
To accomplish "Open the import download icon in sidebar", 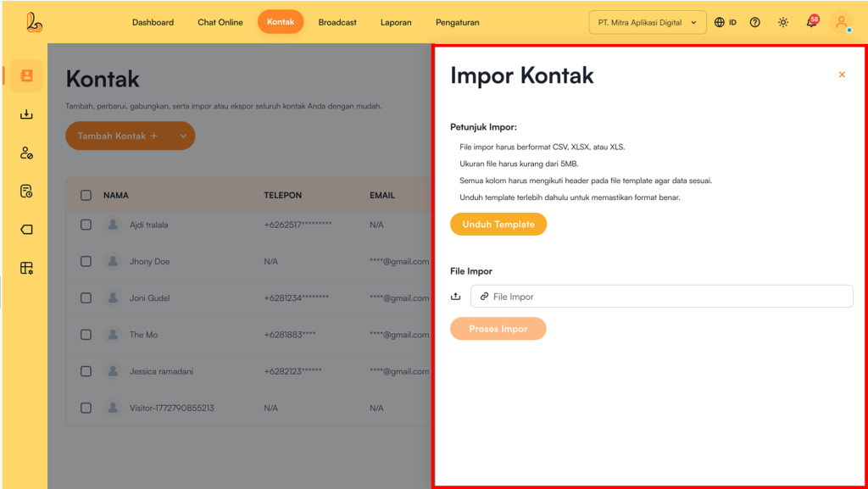I will coord(26,114).
